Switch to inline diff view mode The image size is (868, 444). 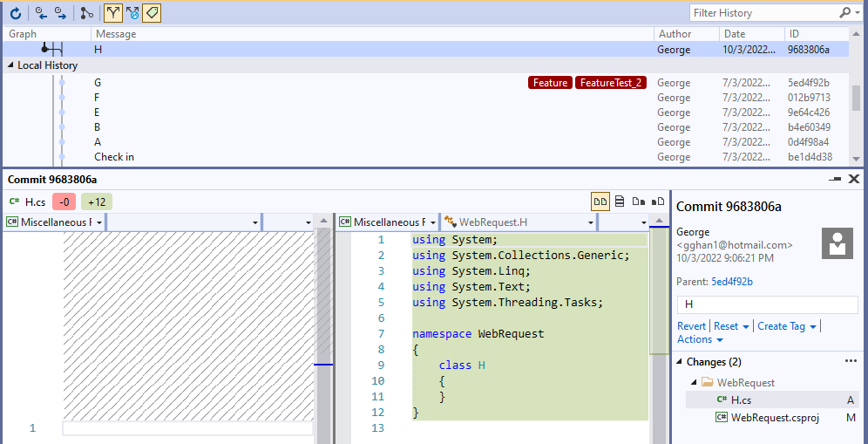620,202
